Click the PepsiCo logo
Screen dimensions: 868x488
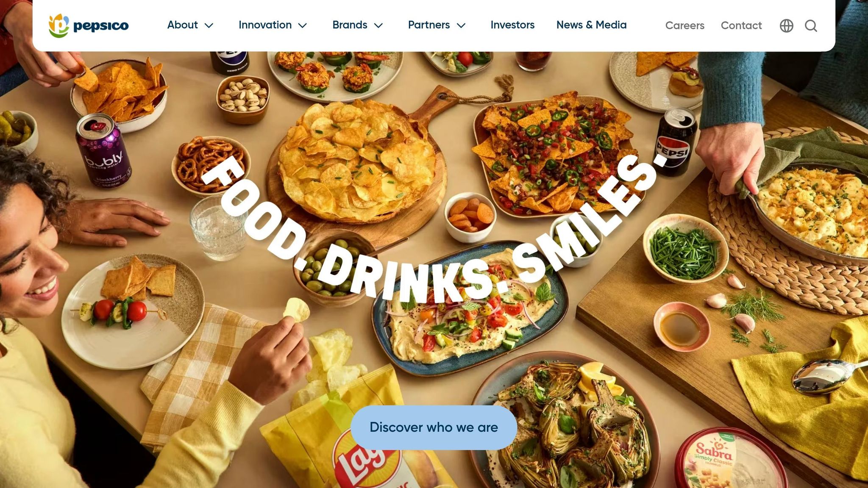89,25
